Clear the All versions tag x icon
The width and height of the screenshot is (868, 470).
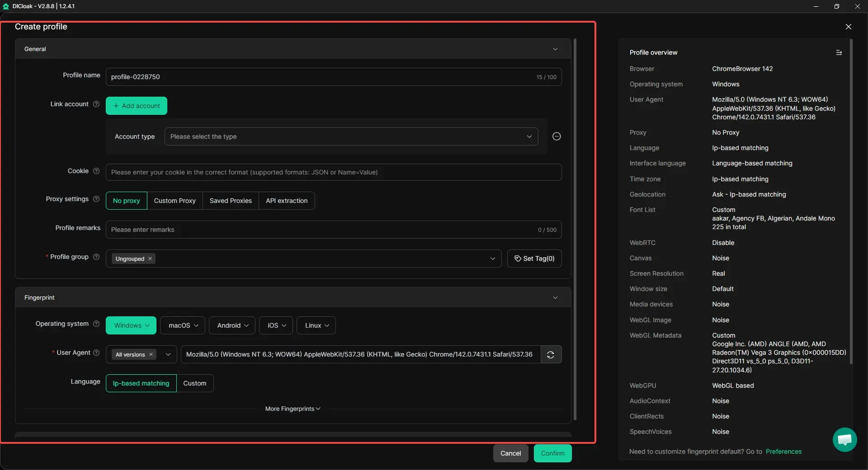[151, 355]
